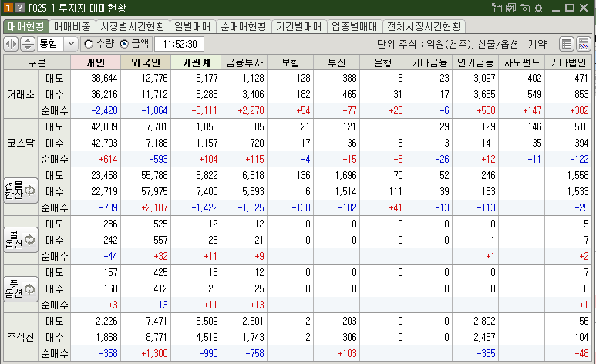Click the 주식선 row label
The height and width of the screenshot is (364, 596).
click(x=21, y=337)
